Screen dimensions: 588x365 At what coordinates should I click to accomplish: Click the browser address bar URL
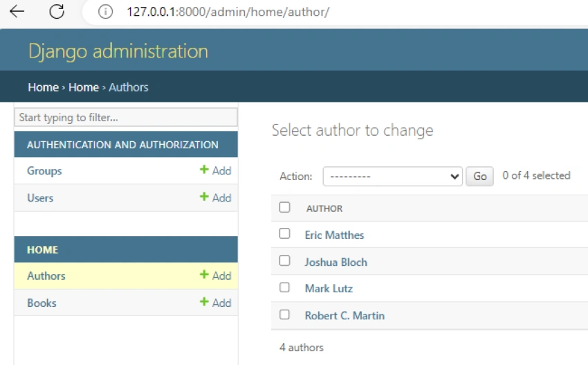228,12
